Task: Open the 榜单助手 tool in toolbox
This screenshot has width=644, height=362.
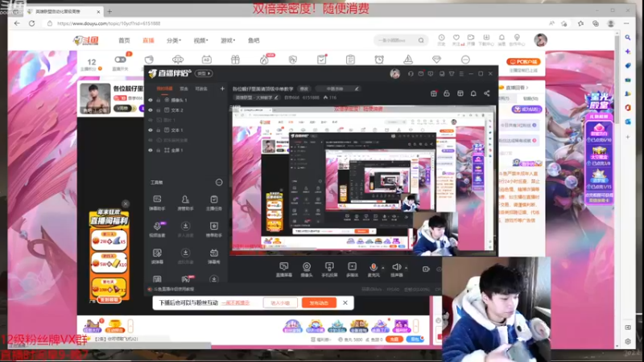Action: coord(213,229)
